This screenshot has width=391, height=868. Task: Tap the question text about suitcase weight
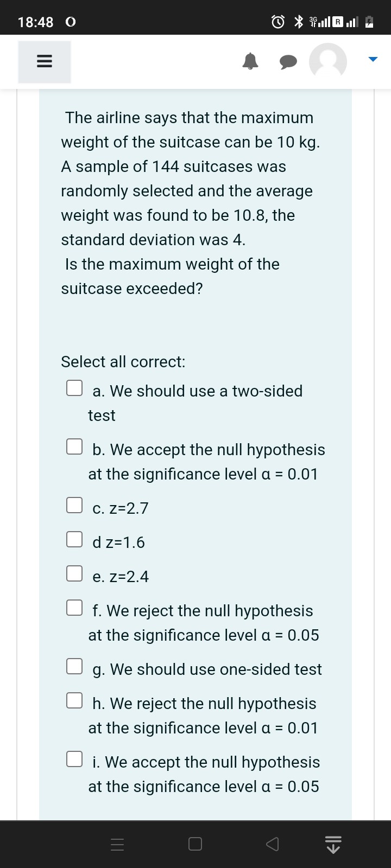click(190, 203)
